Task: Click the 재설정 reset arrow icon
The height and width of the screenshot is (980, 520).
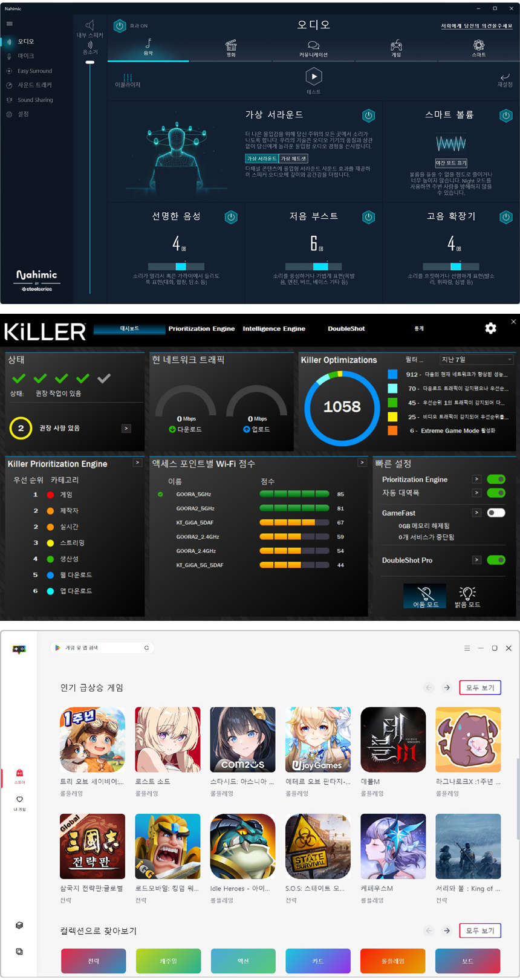Action: point(505,77)
